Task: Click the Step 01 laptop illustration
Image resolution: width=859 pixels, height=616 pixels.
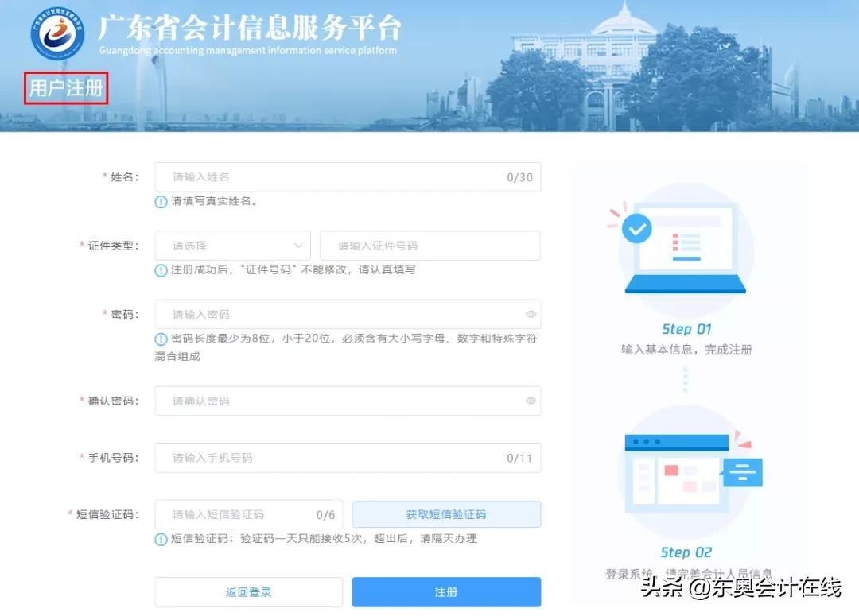Action: coord(685,249)
